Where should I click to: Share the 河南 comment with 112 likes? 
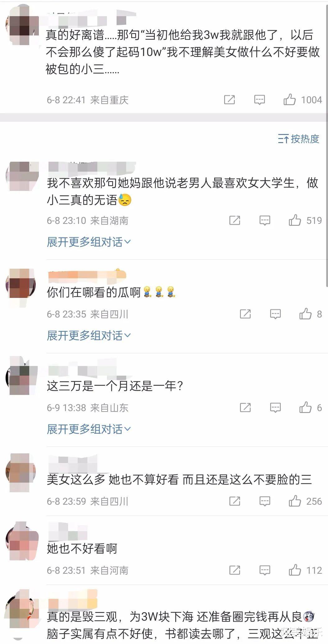(235, 570)
